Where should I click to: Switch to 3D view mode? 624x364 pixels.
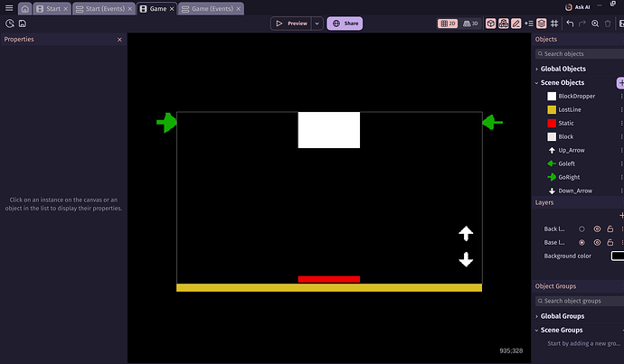point(470,23)
